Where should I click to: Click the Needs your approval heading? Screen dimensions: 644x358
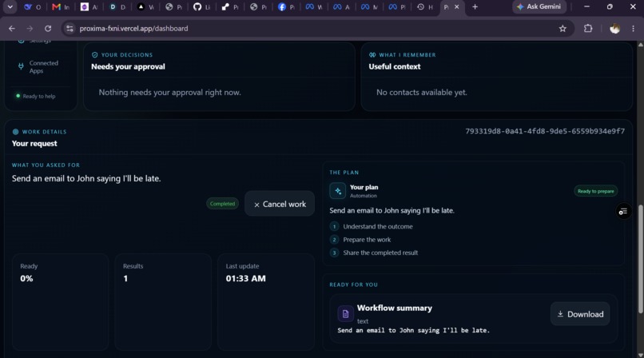(x=128, y=66)
